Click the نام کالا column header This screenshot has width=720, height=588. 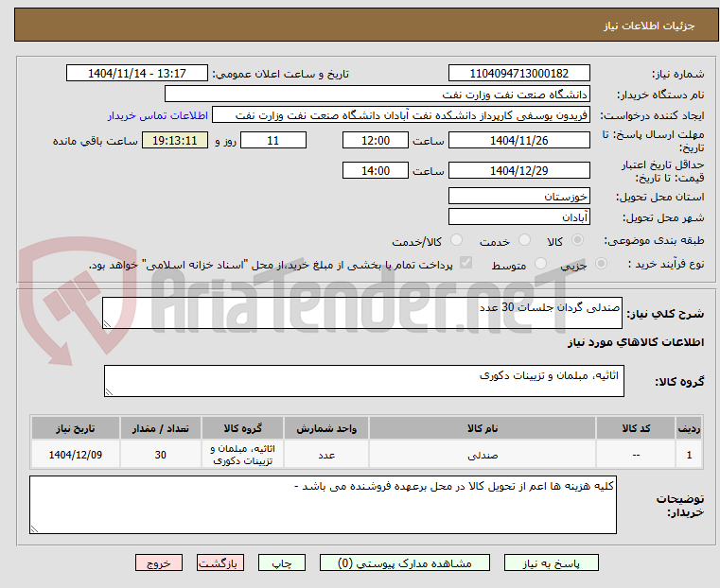483,428
